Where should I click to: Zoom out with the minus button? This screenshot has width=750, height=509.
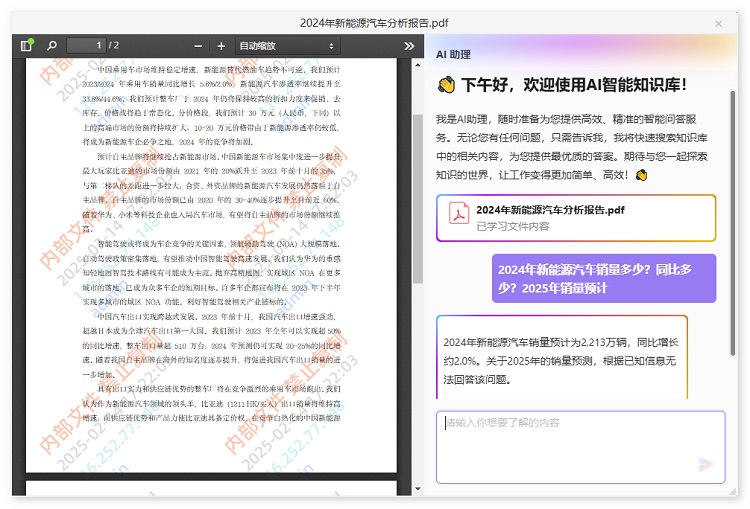pos(198,46)
